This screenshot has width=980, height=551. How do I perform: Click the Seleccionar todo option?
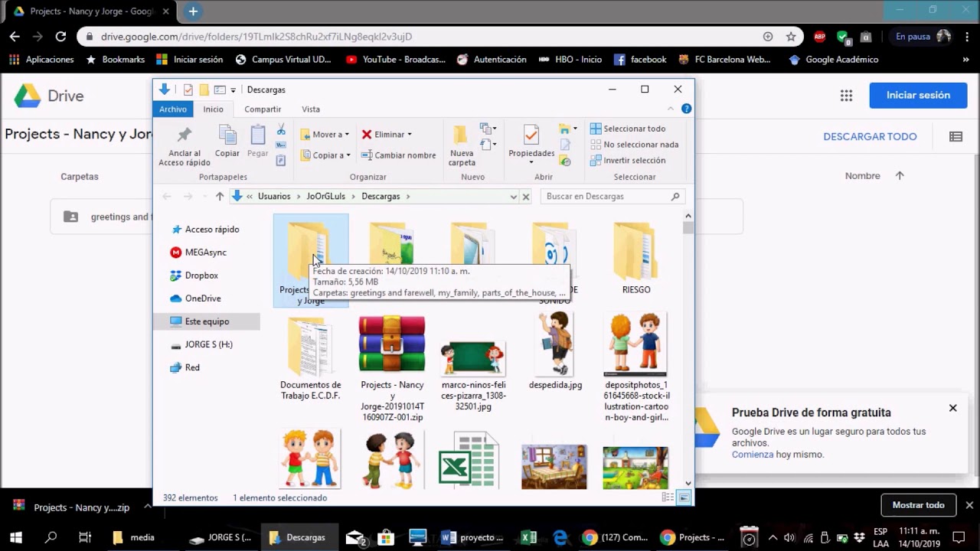[x=628, y=129]
